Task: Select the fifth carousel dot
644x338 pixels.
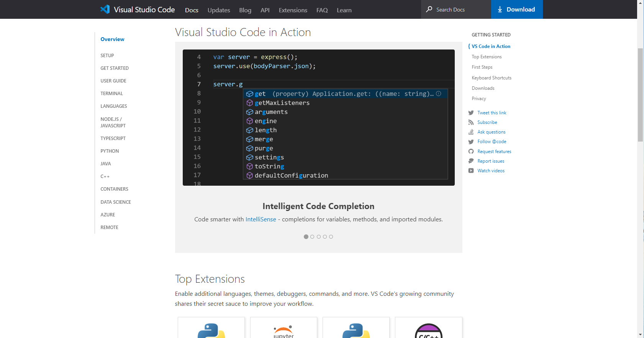Action: pyautogui.click(x=331, y=237)
